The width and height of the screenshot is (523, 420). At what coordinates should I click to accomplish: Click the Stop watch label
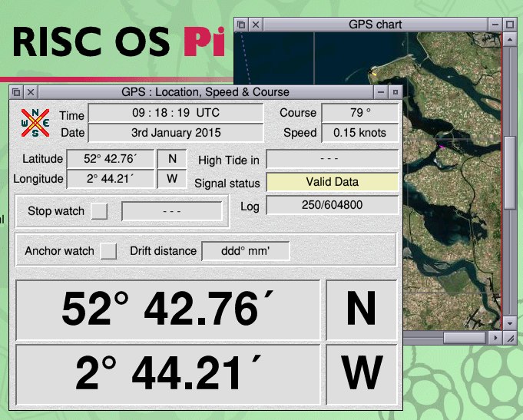tap(56, 211)
